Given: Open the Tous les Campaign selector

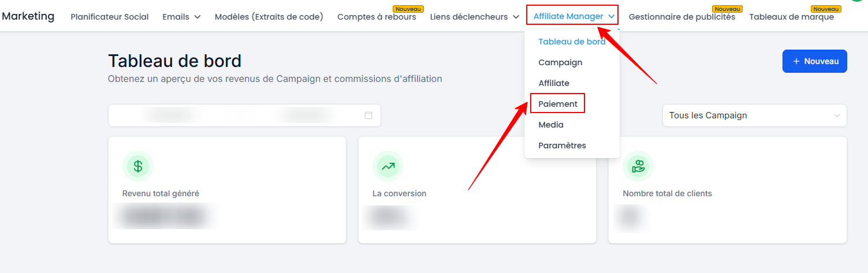Looking at the screenshot, I should [754, 115].
